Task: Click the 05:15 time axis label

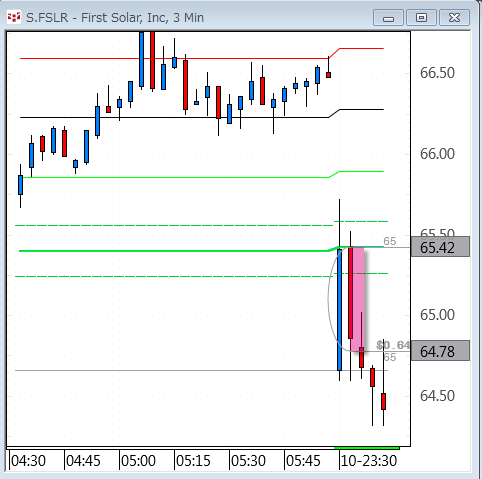Action: pyautogui.click(x=193, y=461)
